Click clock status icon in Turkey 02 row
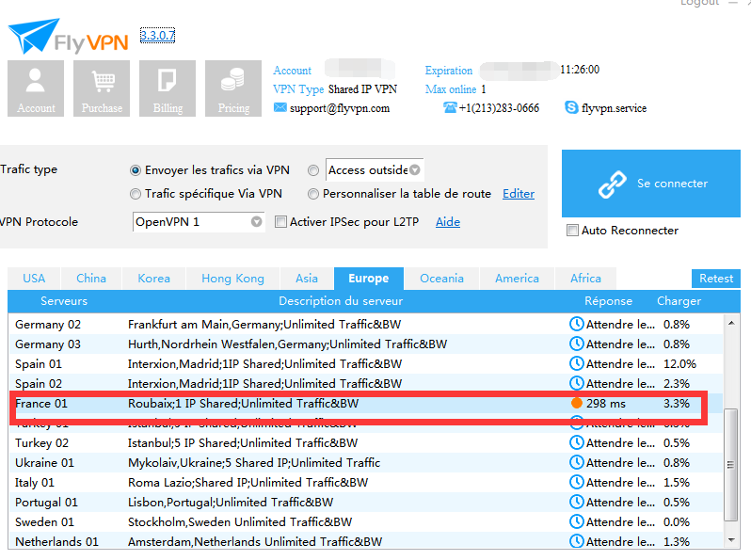The height and width of the screenshot is (560, 751). (577, 442)
